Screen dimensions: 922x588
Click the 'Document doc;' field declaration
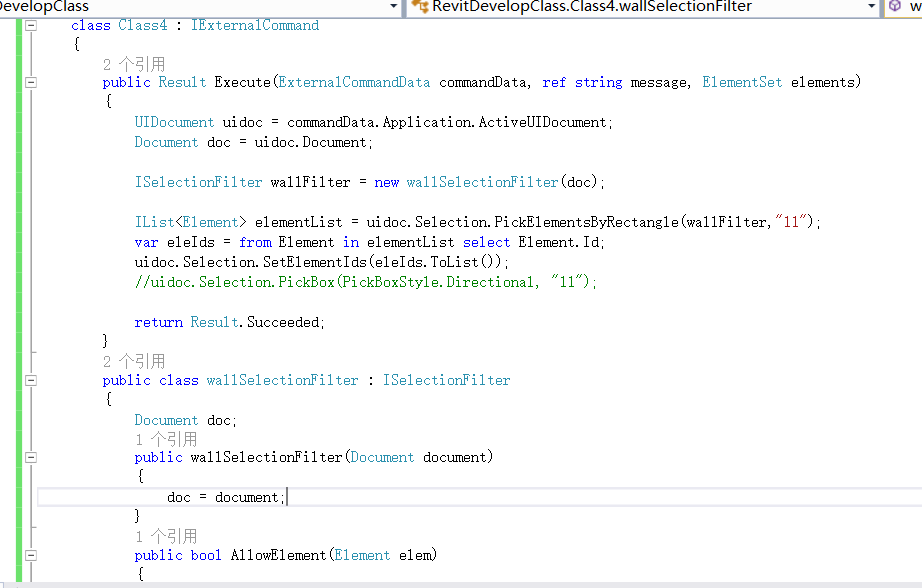click(185, 420)
